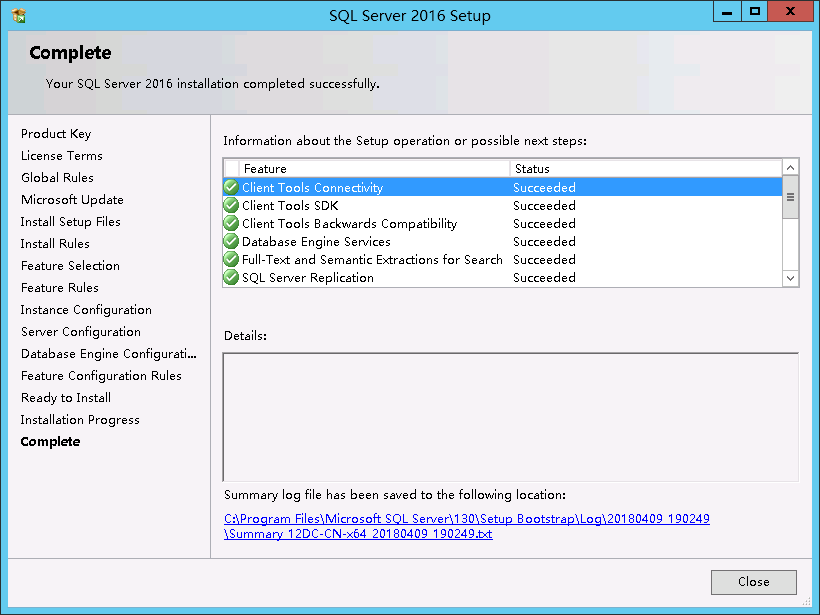Click Install Rules step in sidebar
The height and width of the screenshot is (615, 820).
click(x=55, y=244)
